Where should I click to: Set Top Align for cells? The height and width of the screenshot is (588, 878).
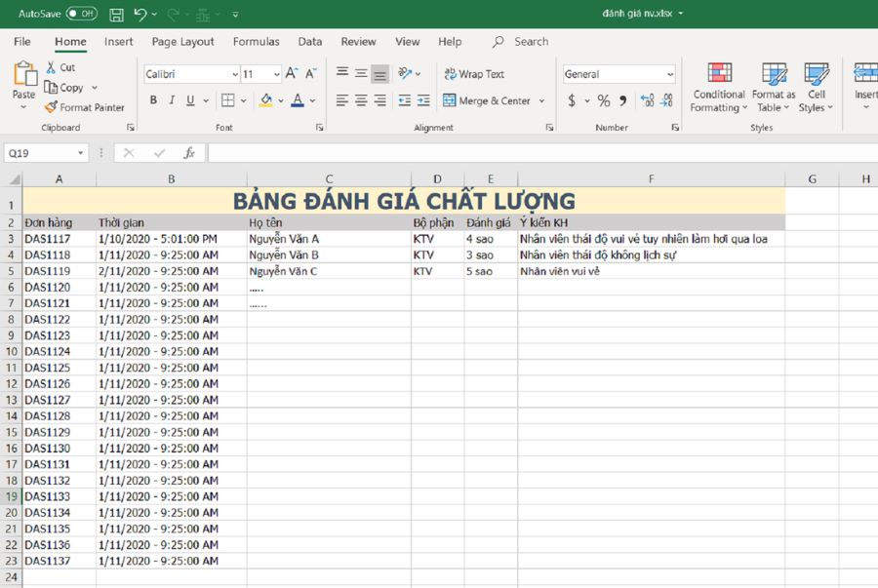click(x=342, y=73)
